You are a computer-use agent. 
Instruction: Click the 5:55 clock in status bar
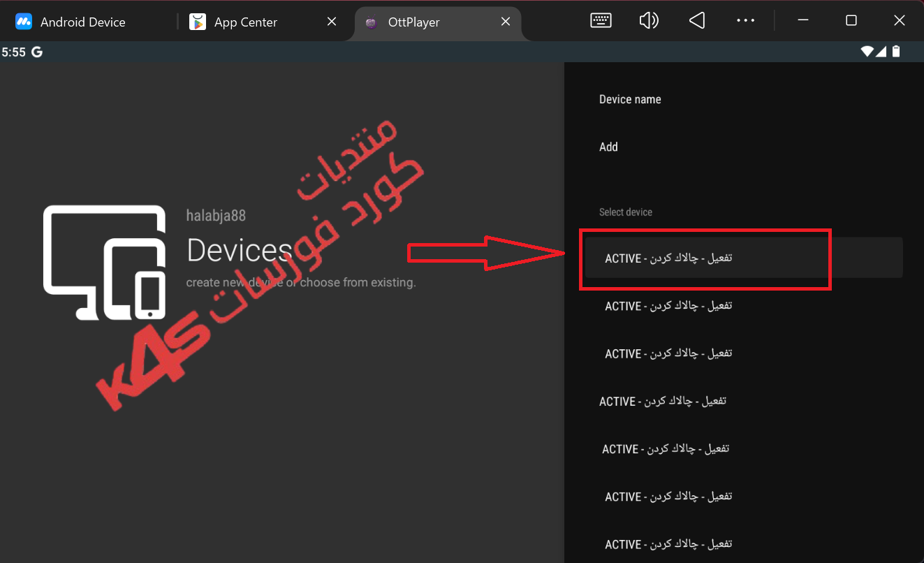[x=14, y=52]
